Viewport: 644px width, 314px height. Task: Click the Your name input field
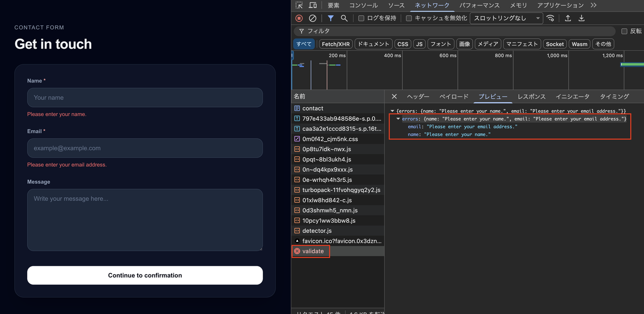coord(144,97)
